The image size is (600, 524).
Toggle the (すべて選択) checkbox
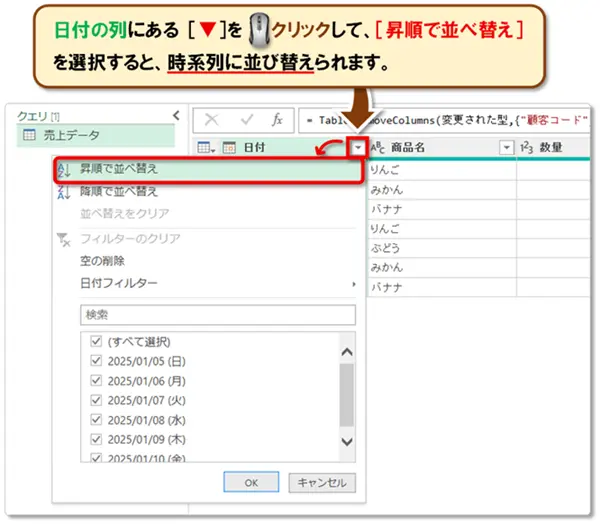[x=96, y=341]
